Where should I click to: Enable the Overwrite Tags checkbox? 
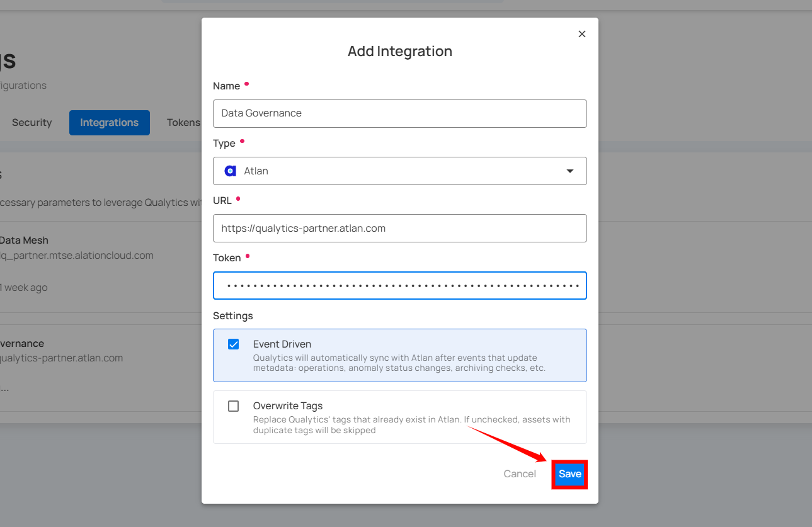point(234,406)
